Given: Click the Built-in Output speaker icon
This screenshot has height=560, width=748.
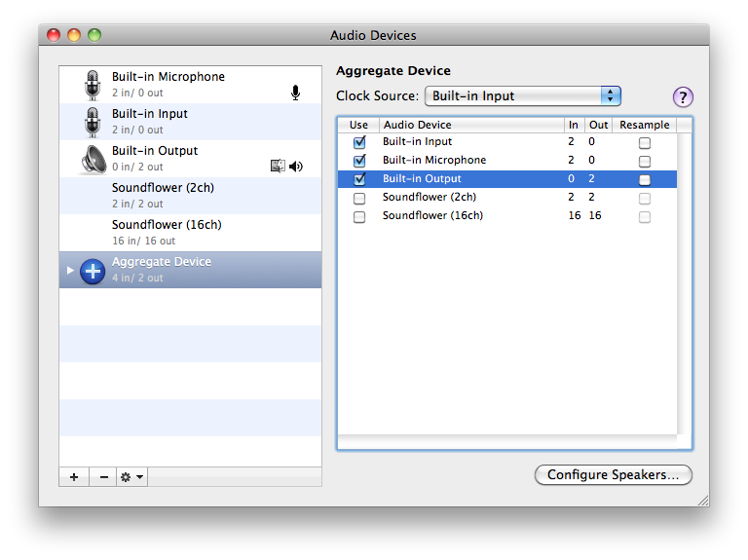Looking at the screenshot, I should (x=93, y=159).
